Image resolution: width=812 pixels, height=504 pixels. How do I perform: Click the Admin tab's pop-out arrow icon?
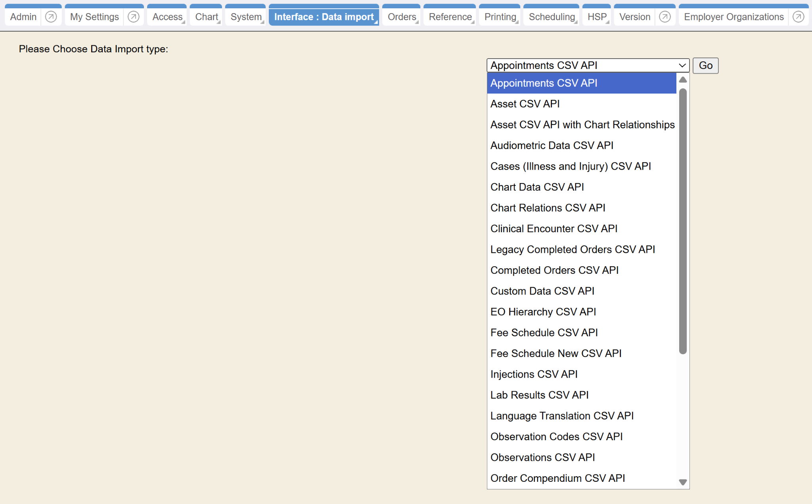pyautogui.click(x=51, y=17)
